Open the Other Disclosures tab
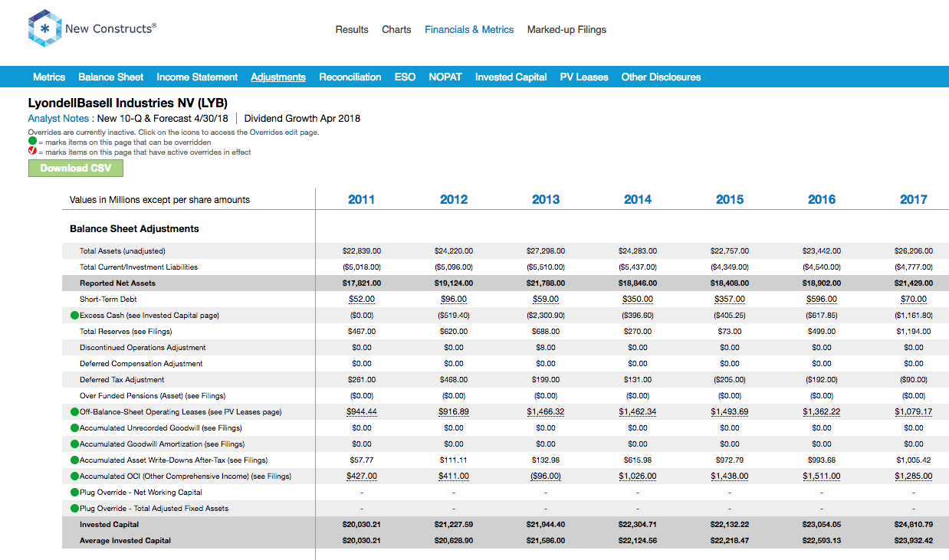Viewport: 949px width, 560px height. tap(661, 77)
